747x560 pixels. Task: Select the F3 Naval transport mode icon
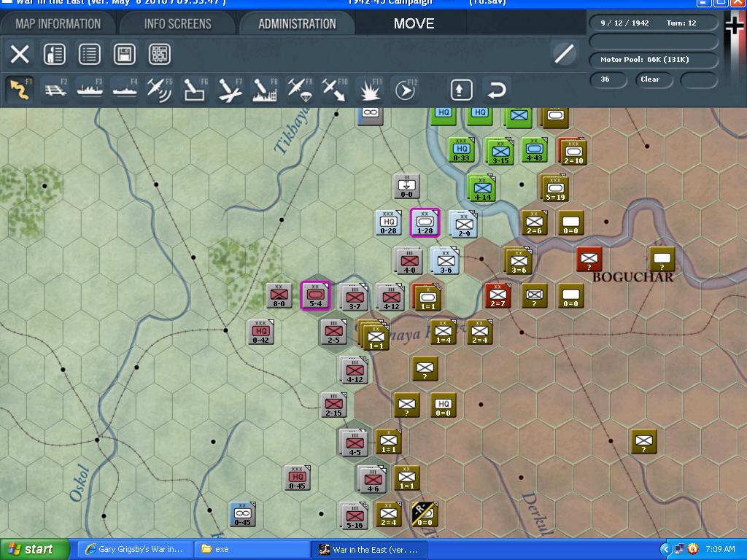pyautogui.click(x=90, y=90)
